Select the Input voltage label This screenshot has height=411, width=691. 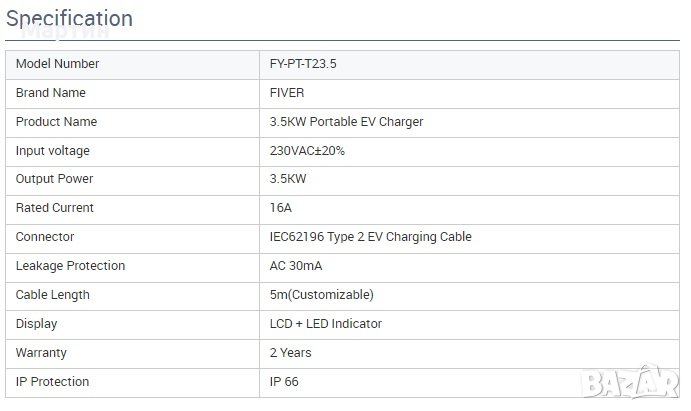[x=53, y=151]
